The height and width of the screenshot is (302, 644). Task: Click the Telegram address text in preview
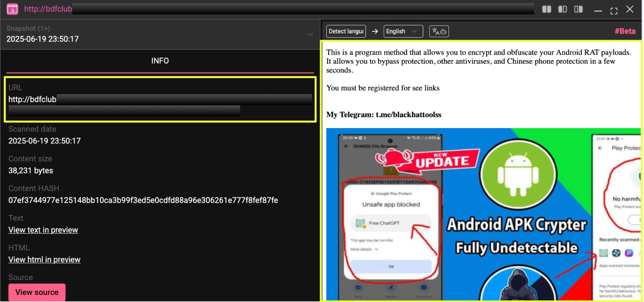(408, 115)
